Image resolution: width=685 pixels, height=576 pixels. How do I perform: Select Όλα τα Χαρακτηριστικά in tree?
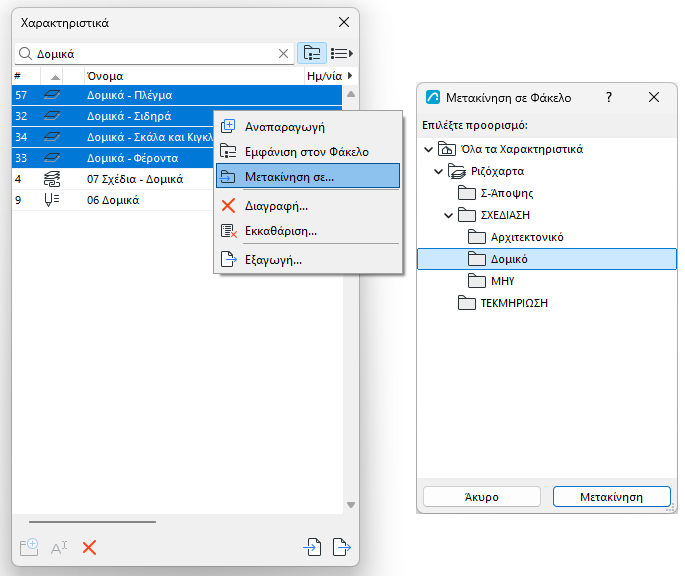[522, 149]
